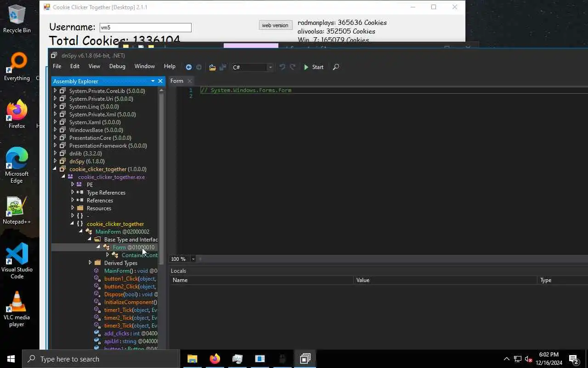Open the Debug menu in dnSpy
The image size is (588, 368).
pyautogui.click(x=117, y=66)
